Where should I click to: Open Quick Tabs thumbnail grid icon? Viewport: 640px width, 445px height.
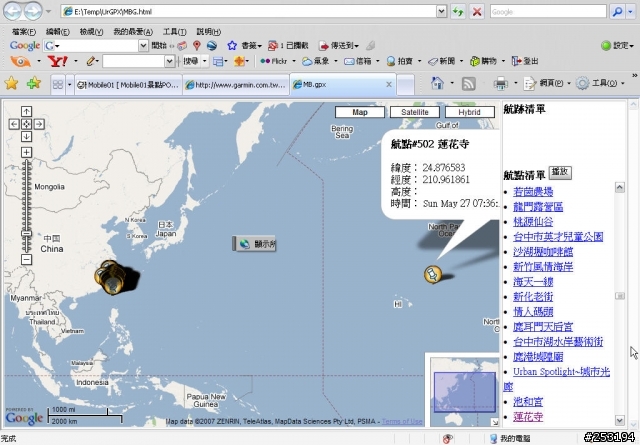click(58, 85)
